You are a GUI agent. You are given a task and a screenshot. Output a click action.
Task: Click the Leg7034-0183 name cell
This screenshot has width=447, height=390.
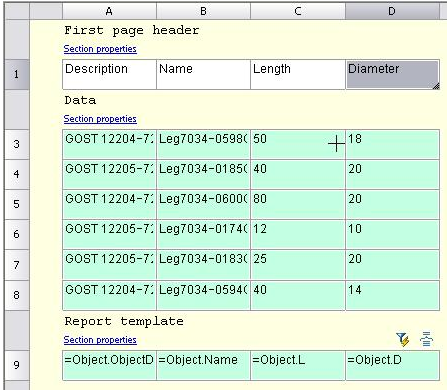pyautogui.click(x=203, y=265)
